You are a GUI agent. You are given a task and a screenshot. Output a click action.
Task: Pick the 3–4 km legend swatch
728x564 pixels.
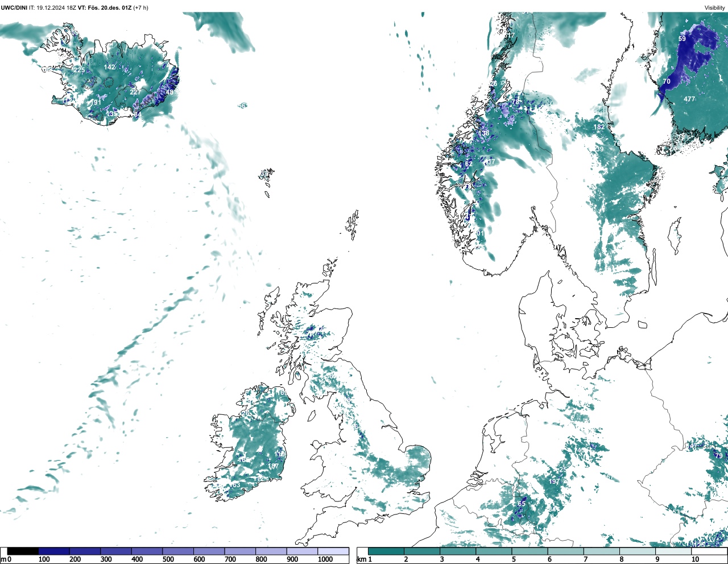(458, 551)
